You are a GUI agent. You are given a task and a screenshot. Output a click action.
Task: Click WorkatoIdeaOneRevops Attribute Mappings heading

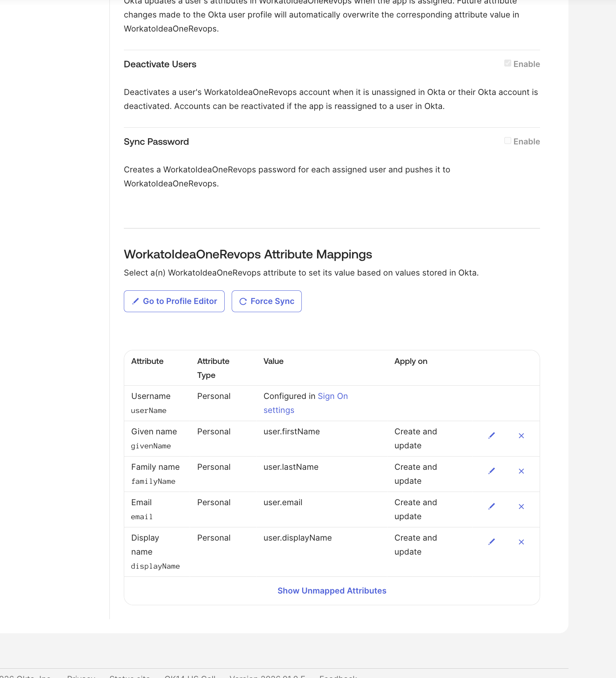pos(248,254)
